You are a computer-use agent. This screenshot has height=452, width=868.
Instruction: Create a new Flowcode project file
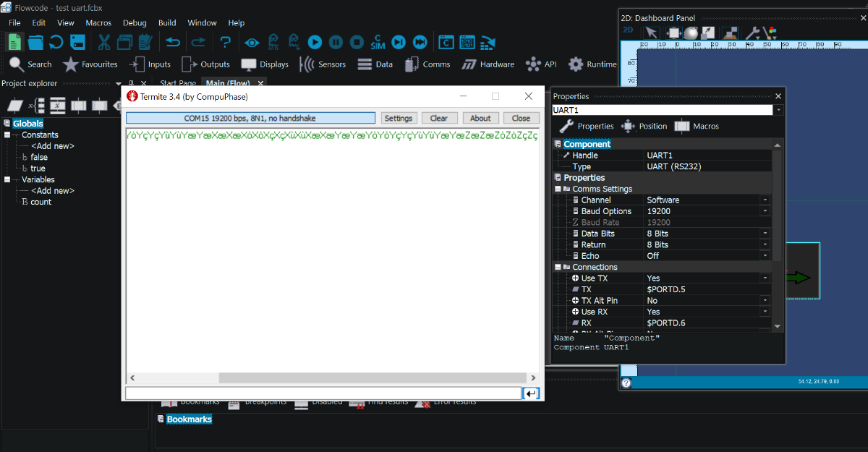pos(14,42)
